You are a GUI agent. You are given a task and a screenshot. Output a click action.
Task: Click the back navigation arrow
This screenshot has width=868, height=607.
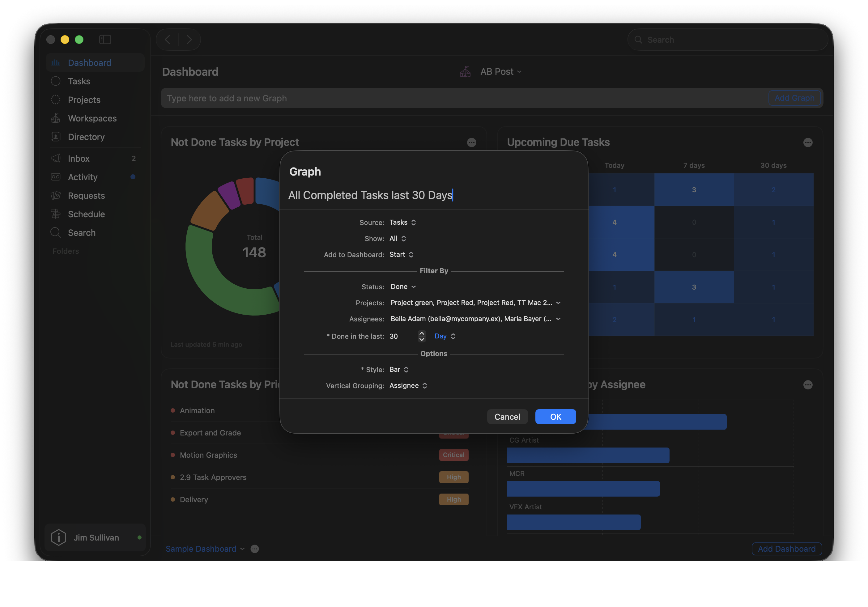168,39
